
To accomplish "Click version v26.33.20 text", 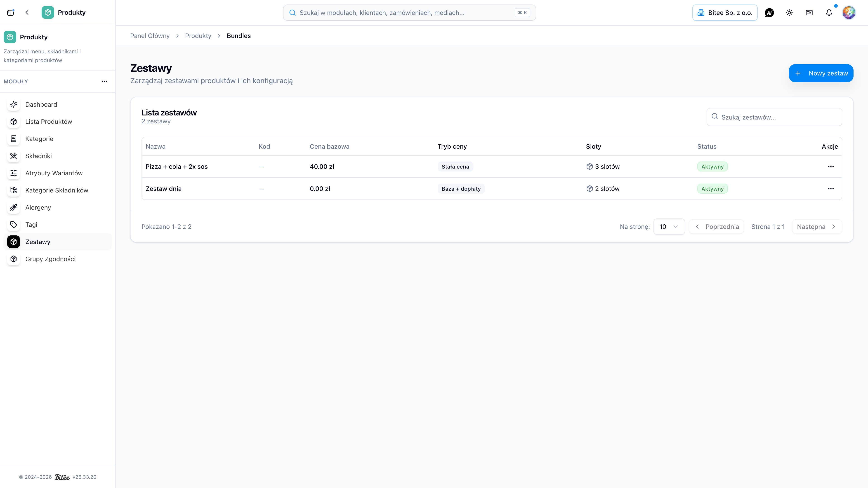I will click(85, 477).
